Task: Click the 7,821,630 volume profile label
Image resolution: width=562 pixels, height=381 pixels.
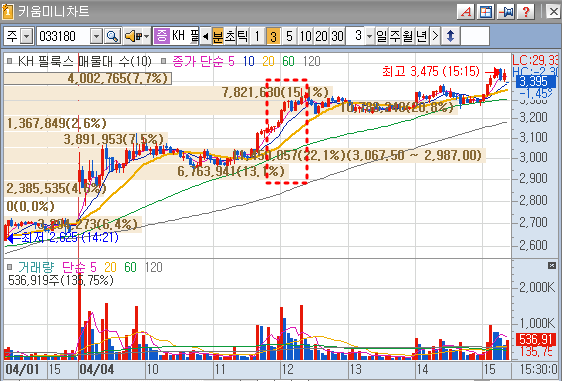Action: 275,92
